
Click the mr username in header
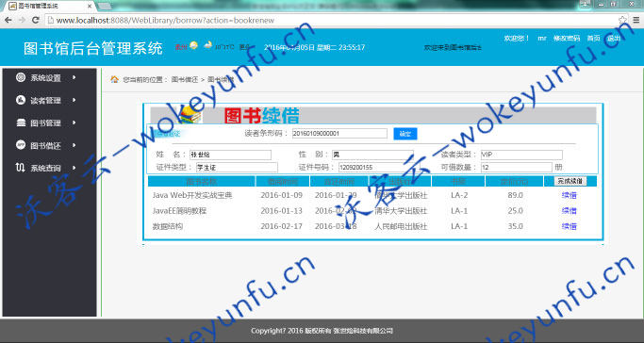[542, 38]
